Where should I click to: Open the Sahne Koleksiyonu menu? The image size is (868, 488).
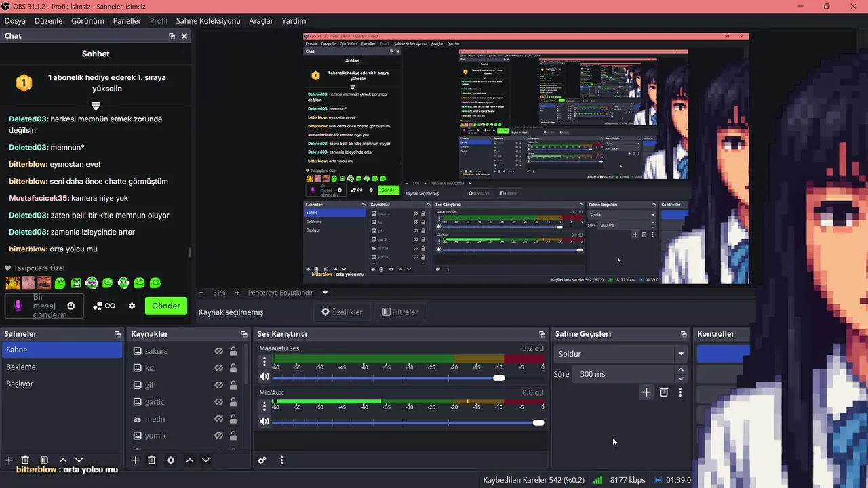pos(208,21)
